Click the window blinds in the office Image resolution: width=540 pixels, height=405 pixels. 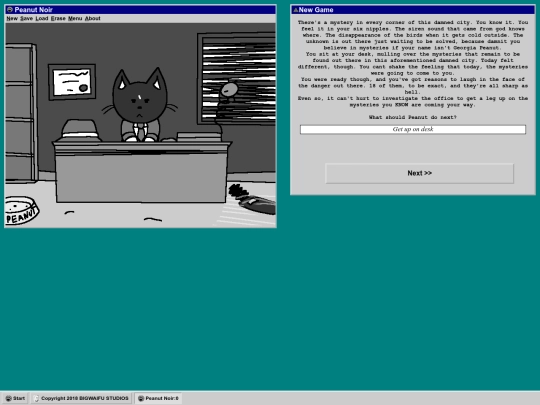pyautogui.click(x=238, y=79)
